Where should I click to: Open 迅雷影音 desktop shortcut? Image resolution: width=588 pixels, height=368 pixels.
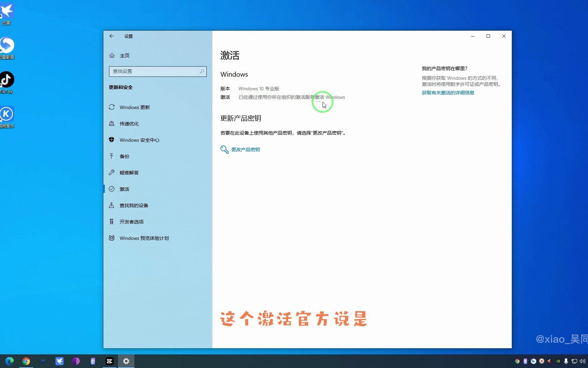(7, 48)
